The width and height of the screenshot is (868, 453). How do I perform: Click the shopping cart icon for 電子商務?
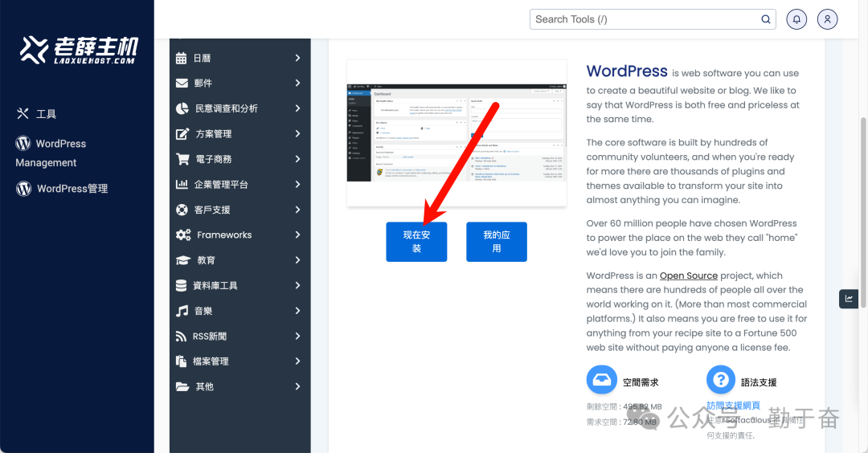pos(182,159)
